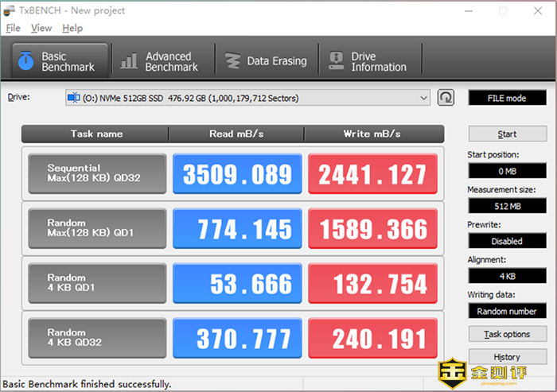Open the File menu
The height and width of the screenshot is (392, 557).
(x=13, y=28)
